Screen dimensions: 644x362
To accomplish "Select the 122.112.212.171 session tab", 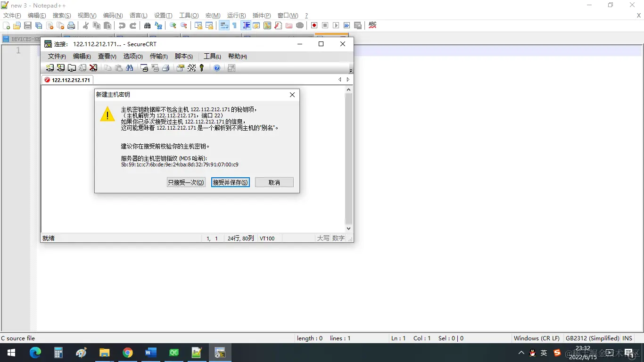I will [67, 80].
